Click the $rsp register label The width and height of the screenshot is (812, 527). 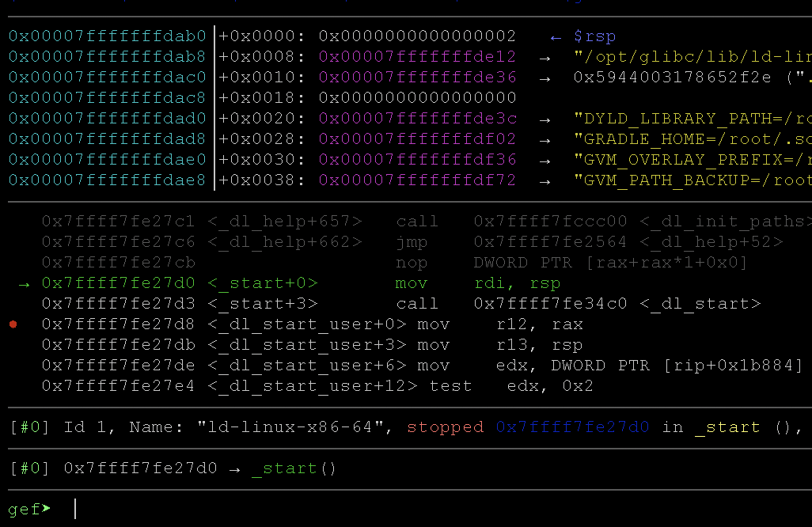click(594, 36)
